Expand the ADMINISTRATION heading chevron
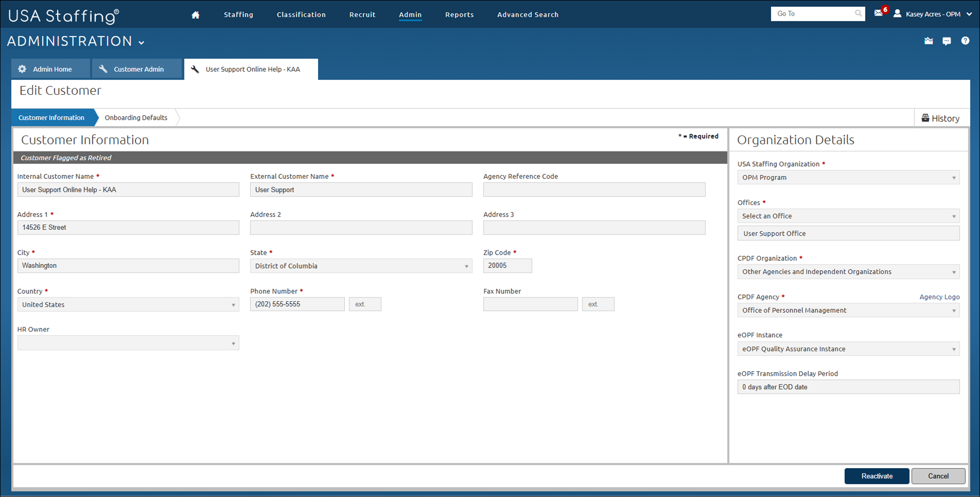 [142, 43]
